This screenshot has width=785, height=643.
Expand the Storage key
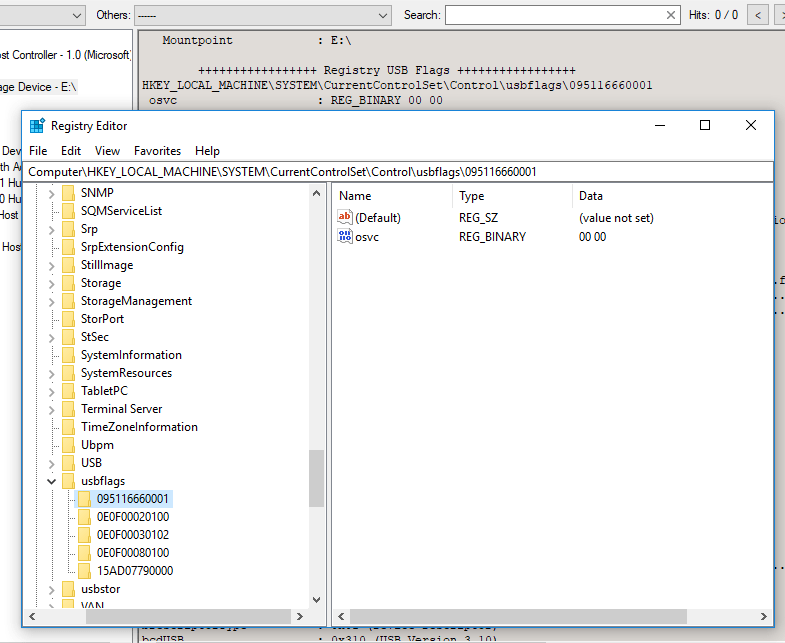tap(52, 283)
